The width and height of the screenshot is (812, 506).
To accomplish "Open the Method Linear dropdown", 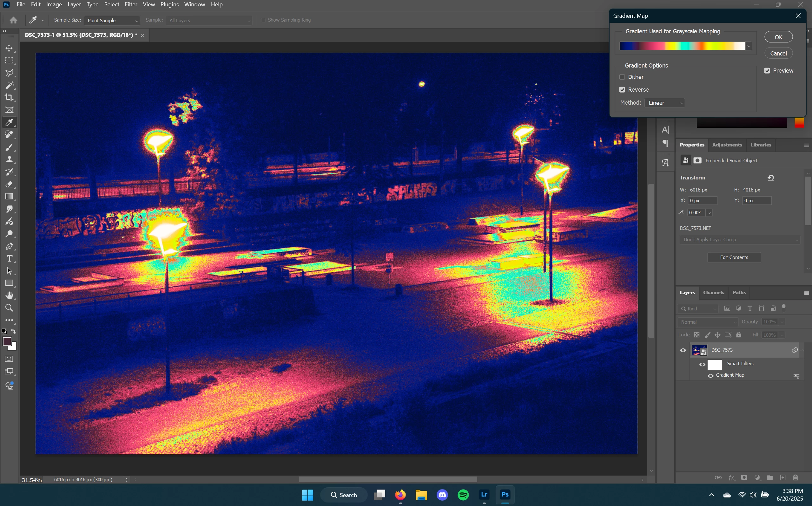I will (665, 103).
